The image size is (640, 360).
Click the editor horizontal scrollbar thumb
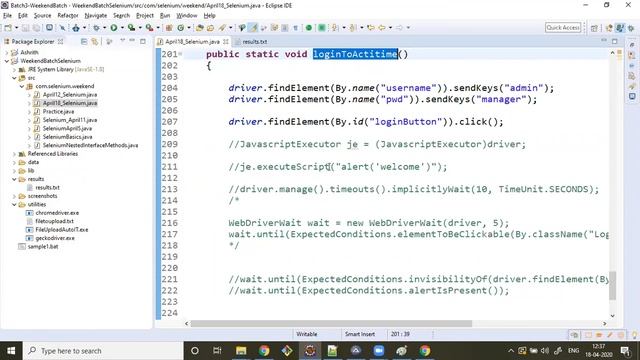pyautogui.click(x=331, y=323)
